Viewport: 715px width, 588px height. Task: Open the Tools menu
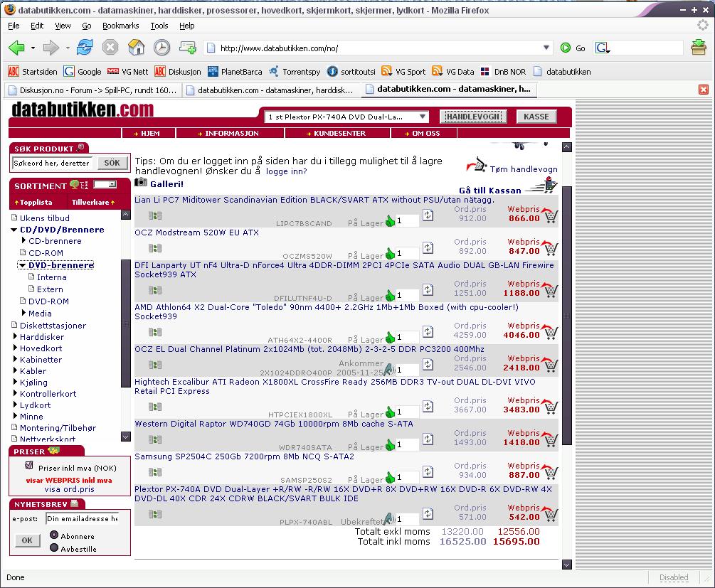click(x=159, y=26)
